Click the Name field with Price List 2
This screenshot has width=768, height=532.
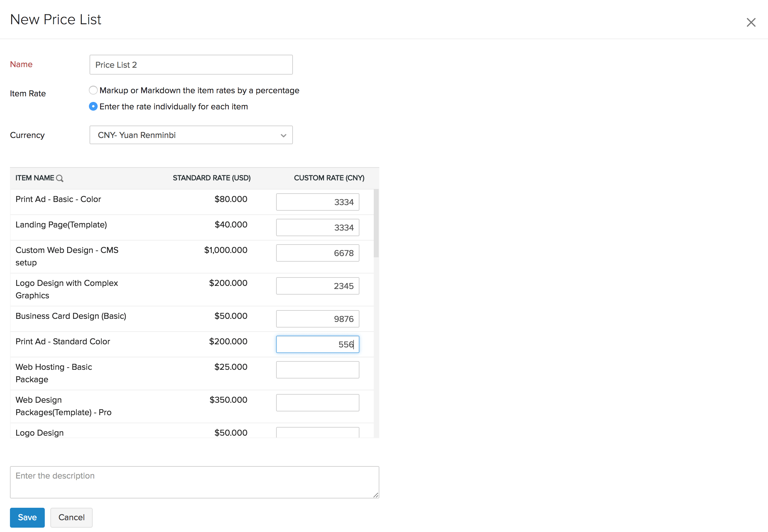(x=191, y=65)
